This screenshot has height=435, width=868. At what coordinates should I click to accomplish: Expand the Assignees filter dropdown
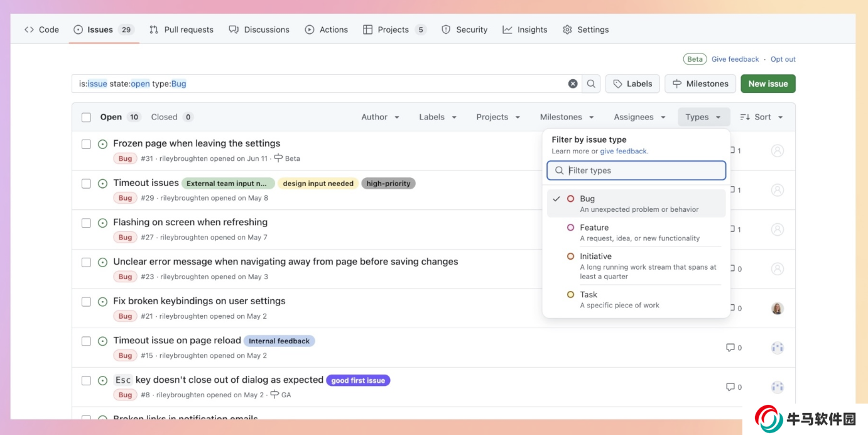point(639,117)
